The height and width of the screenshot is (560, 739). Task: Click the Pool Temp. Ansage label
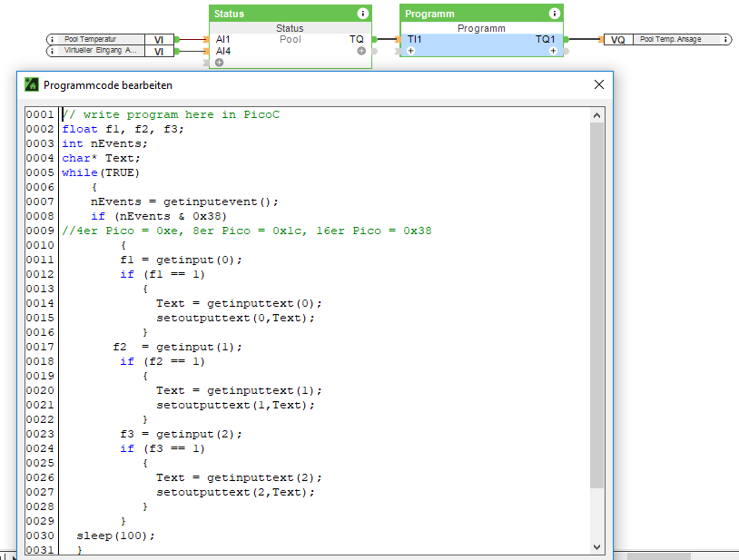[x=670, y=39]
